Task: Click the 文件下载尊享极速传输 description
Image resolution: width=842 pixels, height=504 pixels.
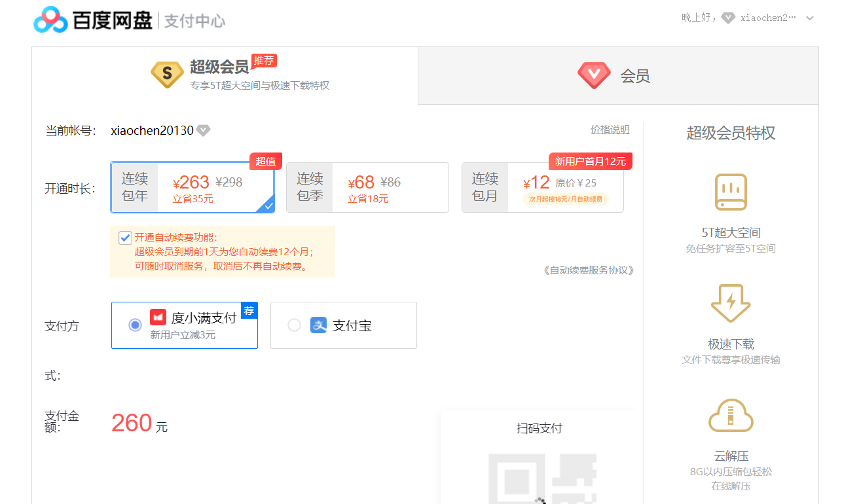Action: [x=731, y=360]
